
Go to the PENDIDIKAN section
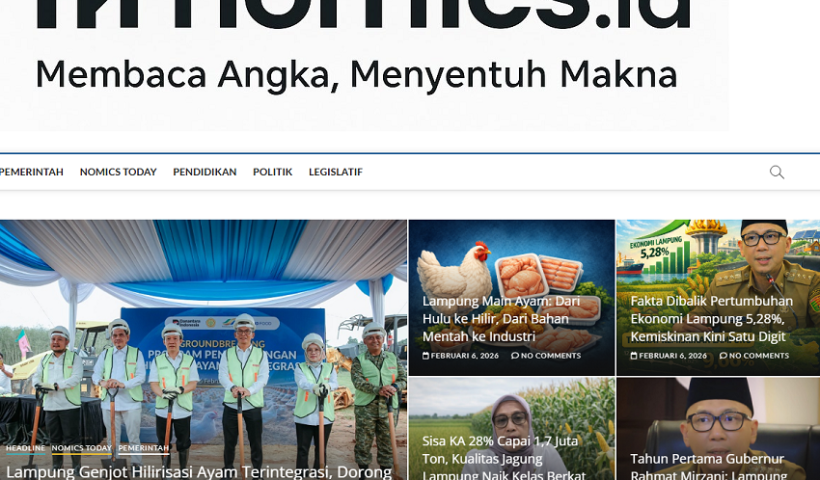coord(204,172)
